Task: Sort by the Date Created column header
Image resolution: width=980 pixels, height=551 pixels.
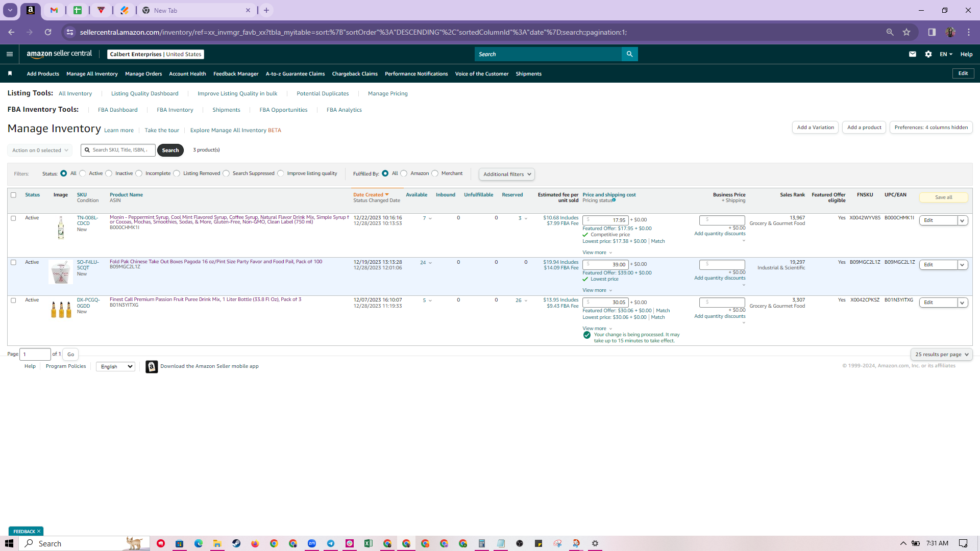Action: pos(371,195)
